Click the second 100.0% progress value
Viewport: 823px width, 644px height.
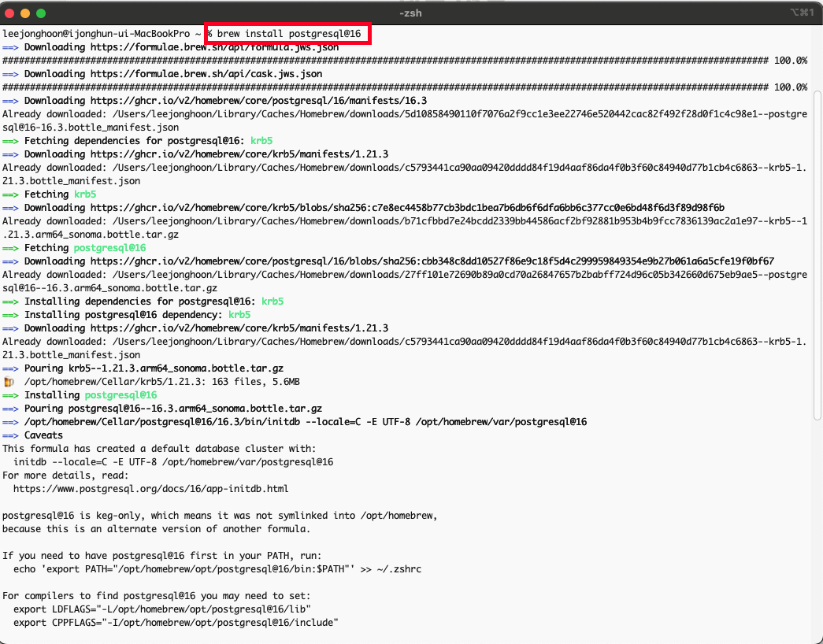[791, 87]
